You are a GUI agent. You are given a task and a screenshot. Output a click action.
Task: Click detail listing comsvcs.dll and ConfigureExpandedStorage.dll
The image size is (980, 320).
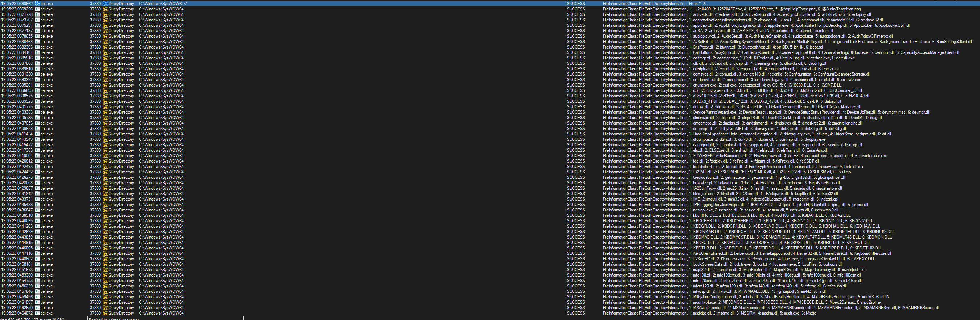pyautogui.click(x=736, y=74)
